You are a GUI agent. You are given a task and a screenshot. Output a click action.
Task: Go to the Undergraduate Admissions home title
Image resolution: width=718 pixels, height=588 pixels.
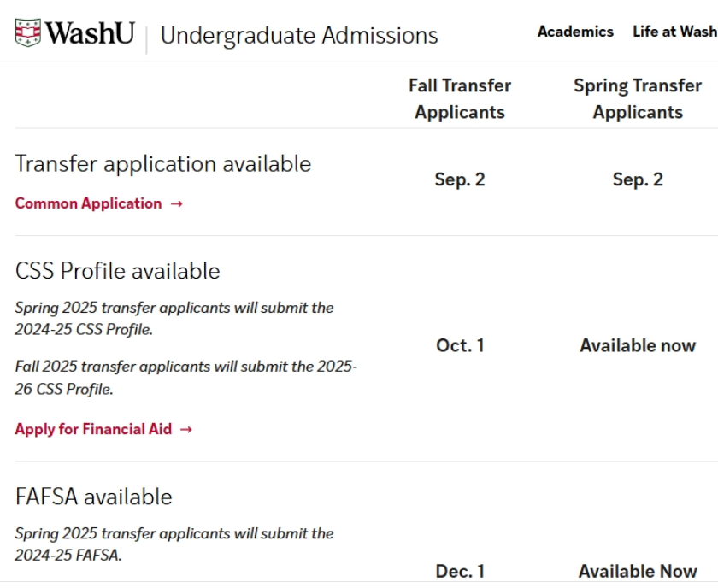click(299, 36)
